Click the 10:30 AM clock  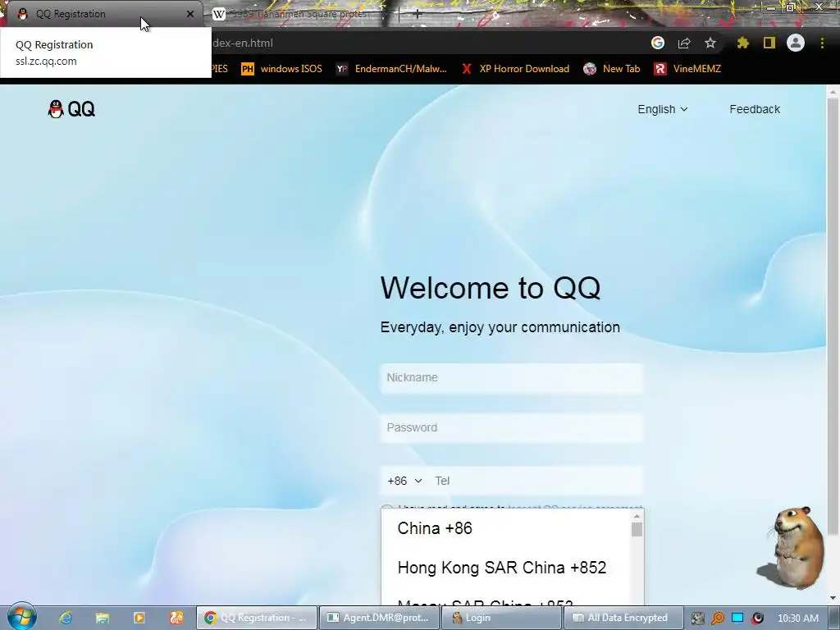[x=797, y=619]
